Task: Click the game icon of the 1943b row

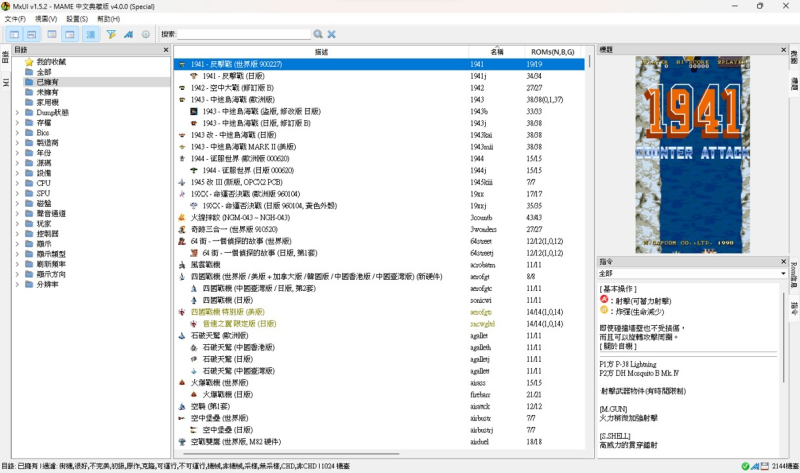Action: click(x=194, y=111)
